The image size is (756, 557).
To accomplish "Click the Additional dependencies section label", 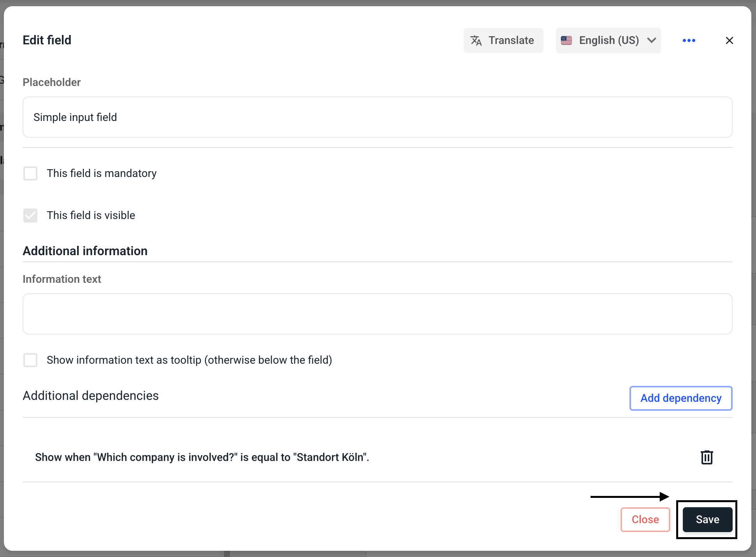I will tap(91, 396).
